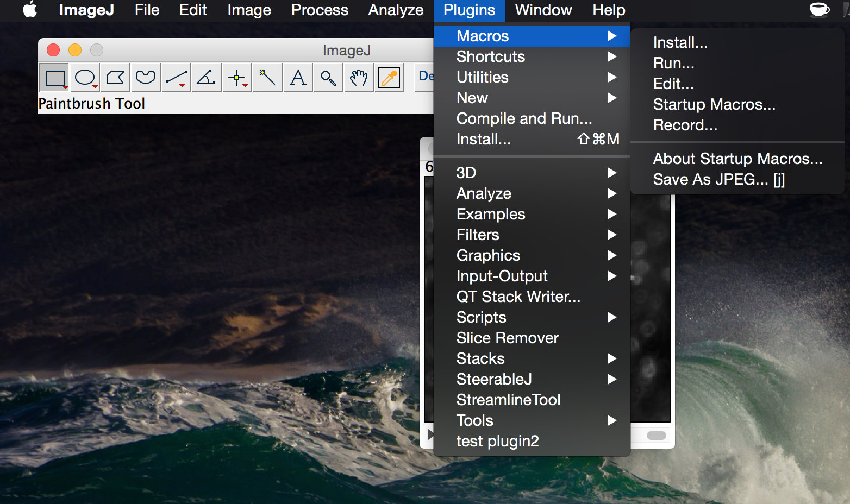Expand the New submenu
Screen dimensions: 850x504
point(532,98)
